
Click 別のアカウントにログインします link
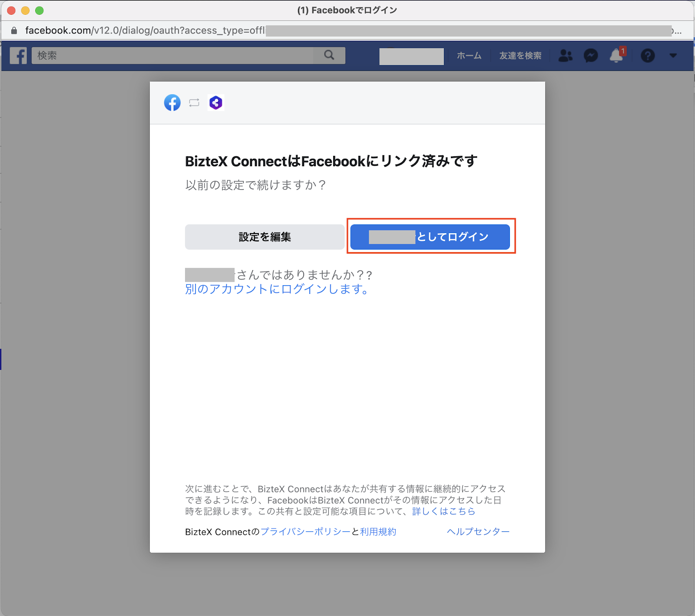point(277,289)
